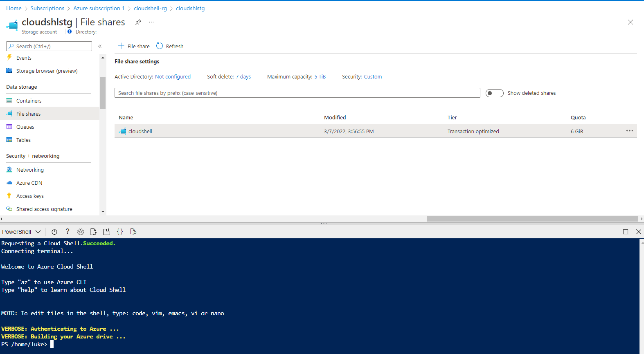The width and height of the screenshot is (644, 354).
Task: Click the Not configured Active Directory link
Action: (173, 76)
